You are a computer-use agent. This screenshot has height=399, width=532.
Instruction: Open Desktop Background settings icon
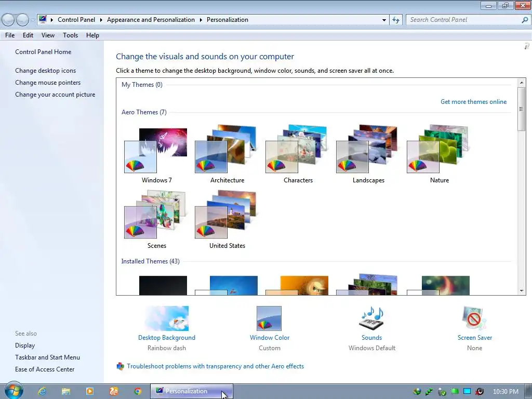pyautogui.click(x=167, y=318)
